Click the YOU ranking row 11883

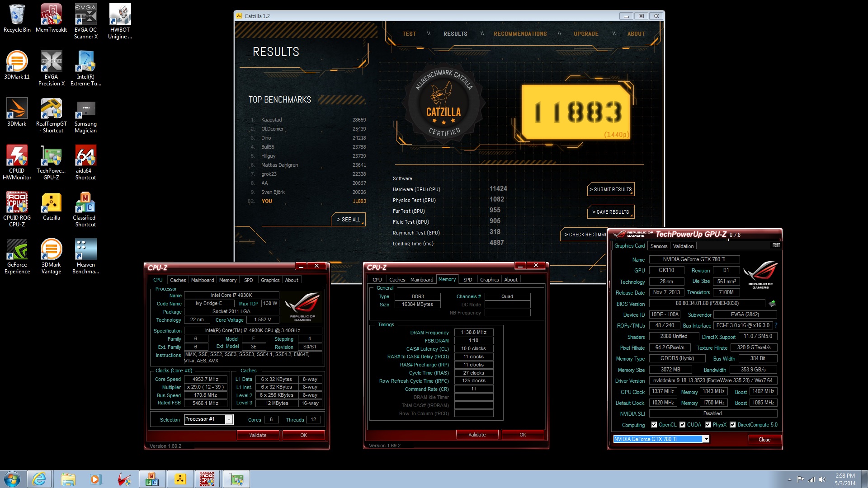pos(308,201)
